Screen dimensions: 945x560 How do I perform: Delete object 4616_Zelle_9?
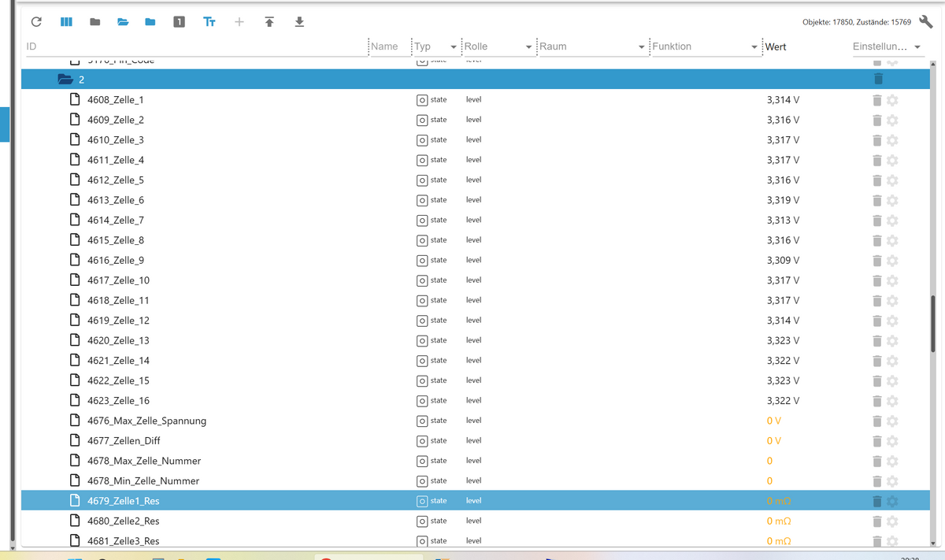click(876, 261)
